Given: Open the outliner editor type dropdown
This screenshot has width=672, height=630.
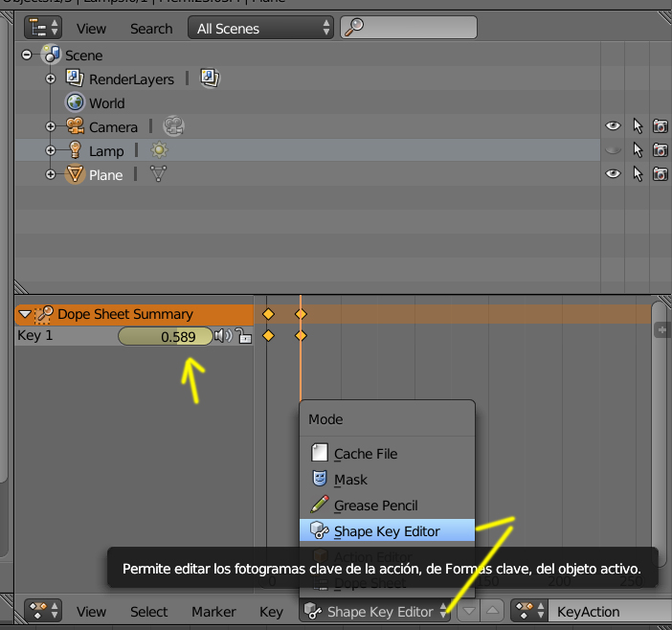Looking at the screenshot, I should click(x=43, y=28).
